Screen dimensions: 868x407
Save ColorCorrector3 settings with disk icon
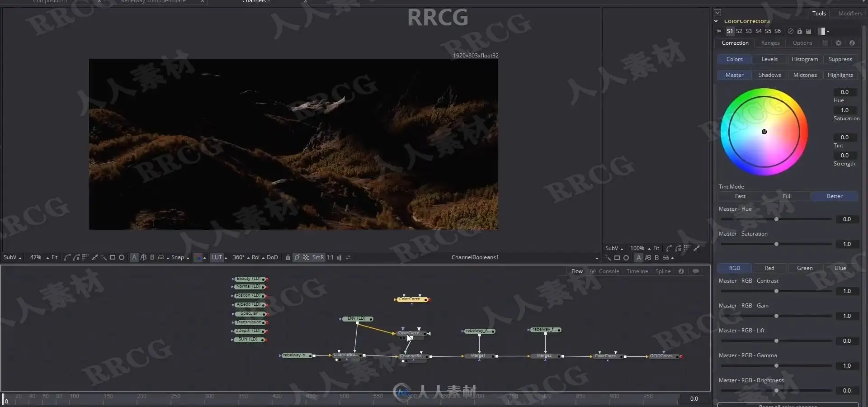pyautogui.click(x=809, y=31)
